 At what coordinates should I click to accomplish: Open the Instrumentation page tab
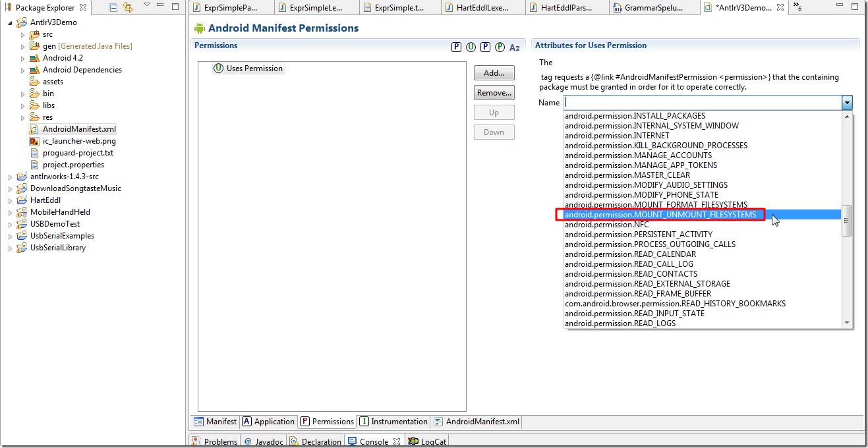coord(393,422)
